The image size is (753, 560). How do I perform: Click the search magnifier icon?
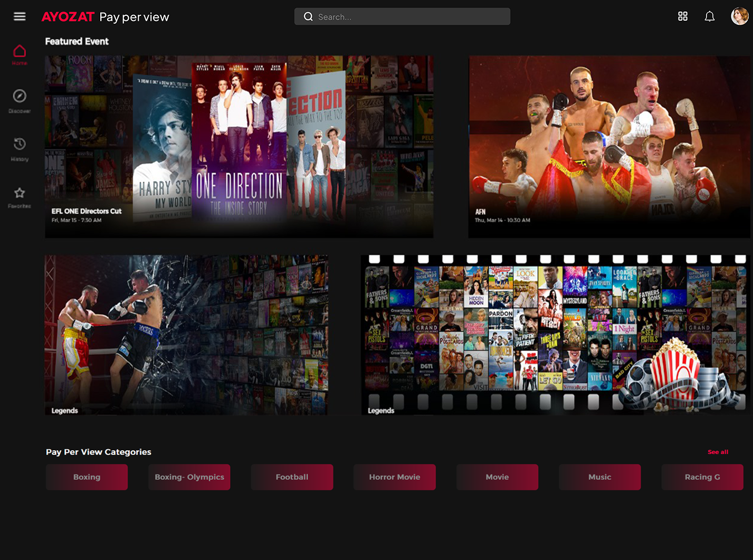308,16
